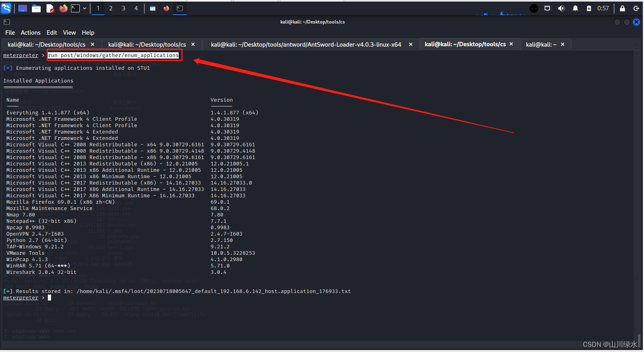Select the Firefox window in taskbar

click(166, 8)
